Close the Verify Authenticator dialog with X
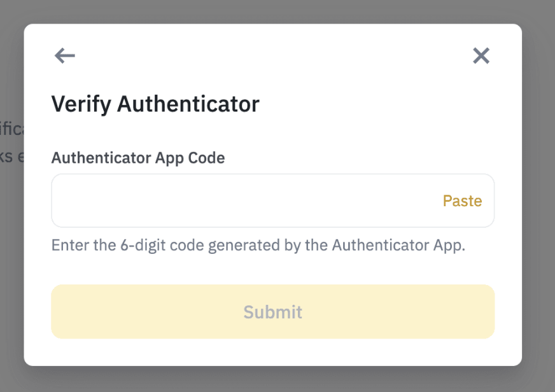This screenshot has height=392, width=555. coord(481,56)
